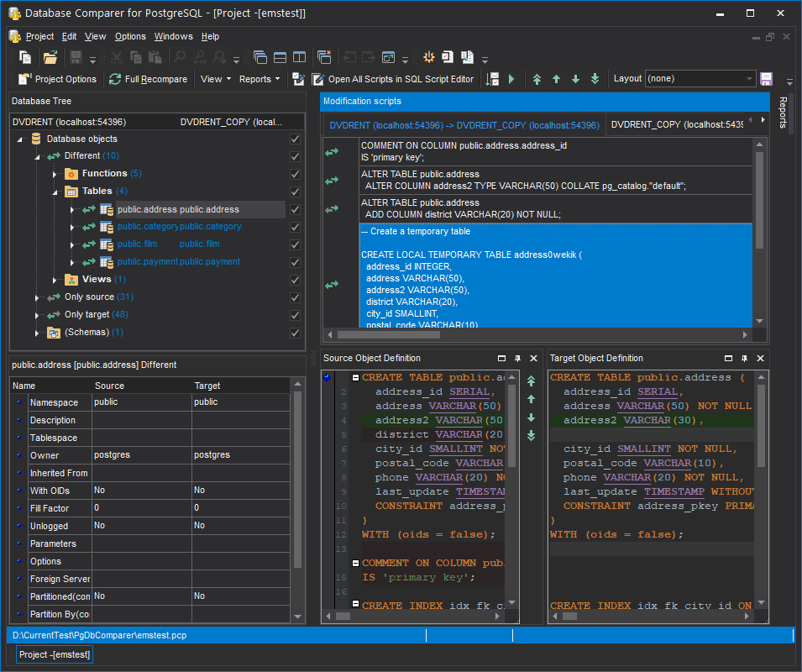The width and height of the screenshot is (802, 672).
Task: Click the Project Options button
Action: point(57,79)
